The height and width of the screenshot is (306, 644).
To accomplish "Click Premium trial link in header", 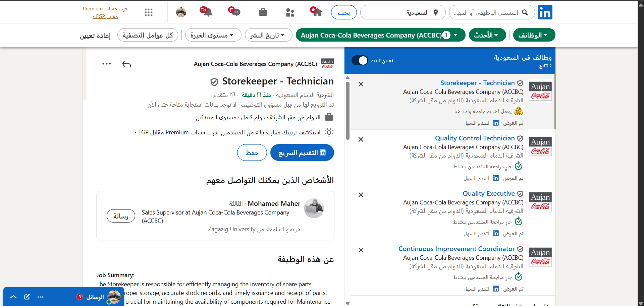I will [x=105, y=12].
